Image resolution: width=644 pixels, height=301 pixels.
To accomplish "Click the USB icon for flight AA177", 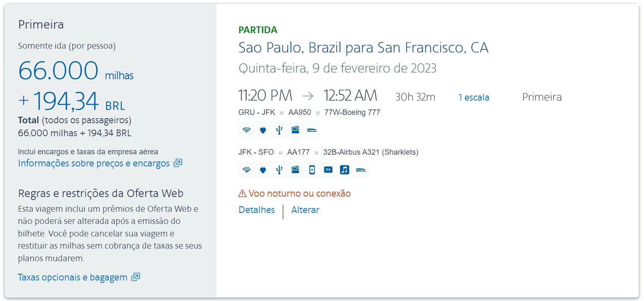I will (279, 170).
